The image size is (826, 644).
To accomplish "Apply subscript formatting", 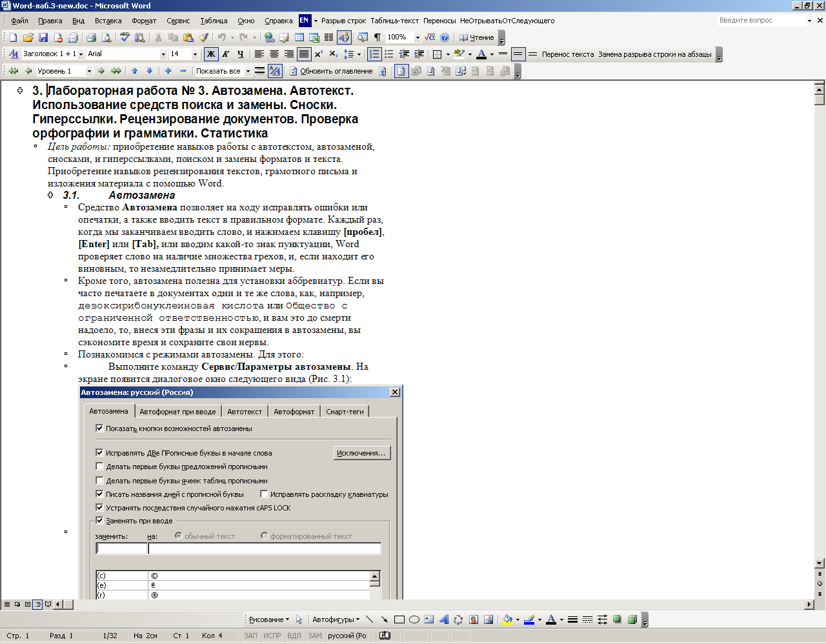I will tap(334, 54).
